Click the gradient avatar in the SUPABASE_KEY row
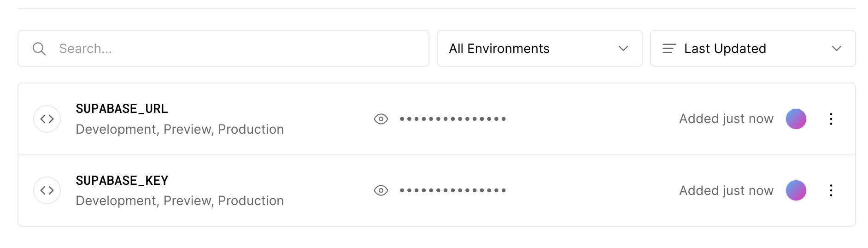This screenshot has height=248, width=868. click(x=796, y=190)
